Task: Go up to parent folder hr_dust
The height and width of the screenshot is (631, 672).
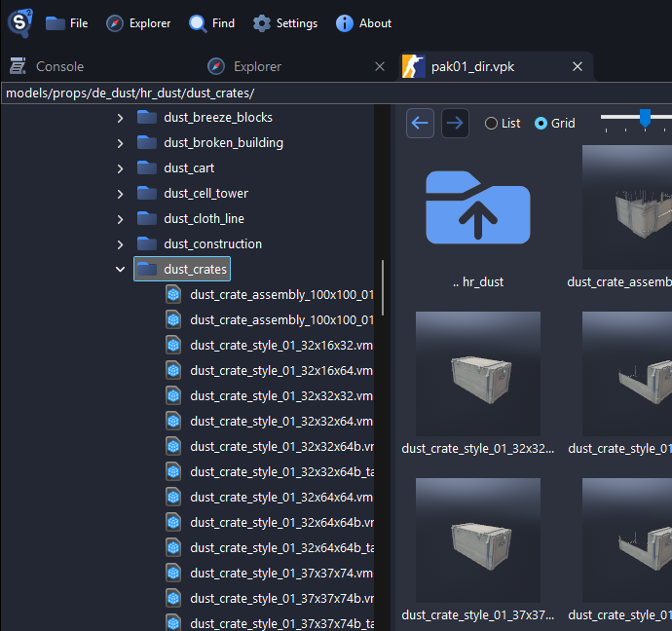Action: 478,207
